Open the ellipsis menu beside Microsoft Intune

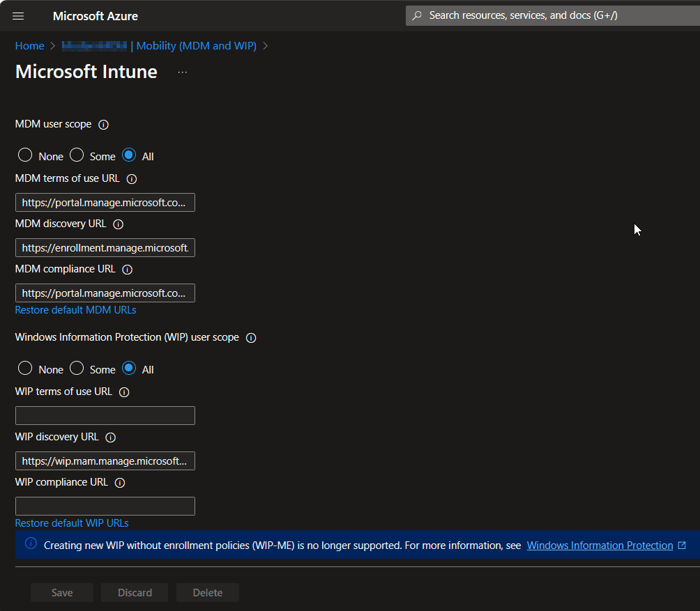tap(182, 71)
